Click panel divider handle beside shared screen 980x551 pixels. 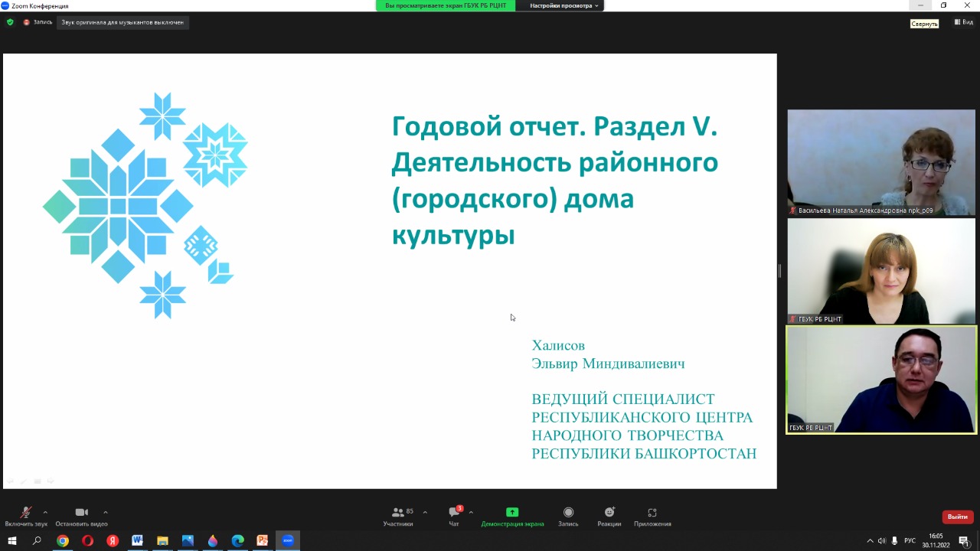pos(779,271)
